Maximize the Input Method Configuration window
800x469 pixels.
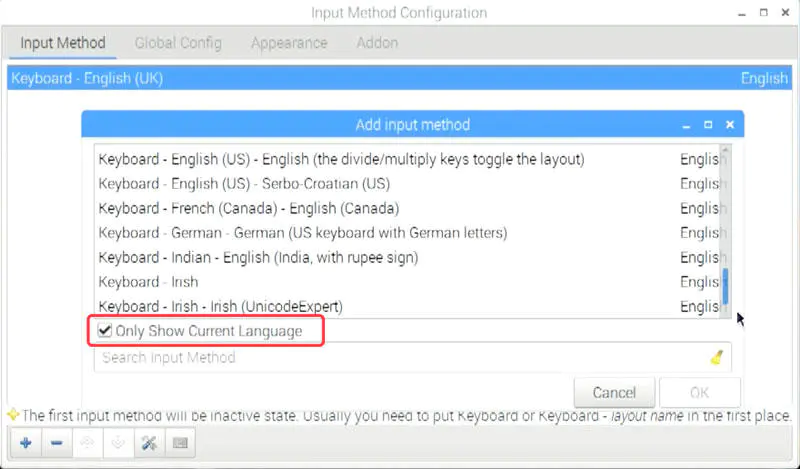[764, 12]
